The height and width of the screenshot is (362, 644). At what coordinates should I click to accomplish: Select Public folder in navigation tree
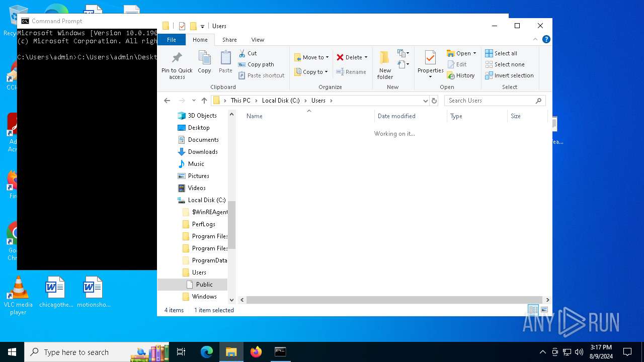tap(204, 285)
